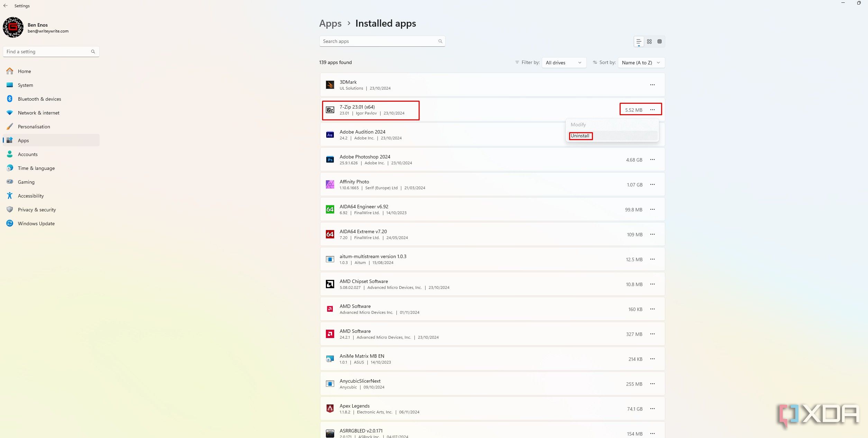Image resolution: width=868 pixels, height=438 pixels.
Task: Click the Adobe Photoshop app icon
Action: click(330, 159)
